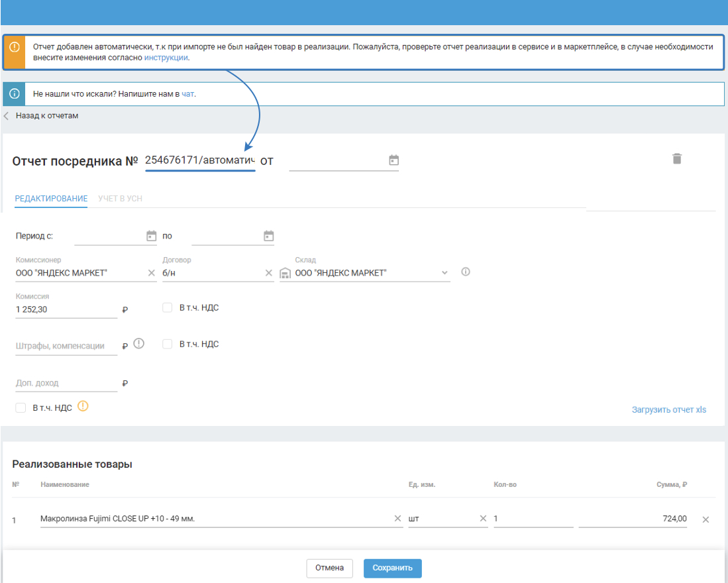Clear the unit of measure шт field
728x583 pixels.
(x=483, y=519)
